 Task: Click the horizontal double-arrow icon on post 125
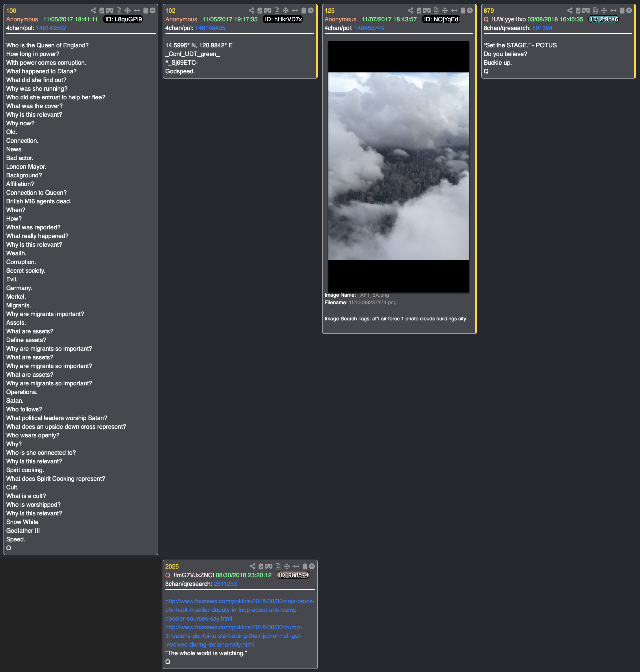click(454, 11)
